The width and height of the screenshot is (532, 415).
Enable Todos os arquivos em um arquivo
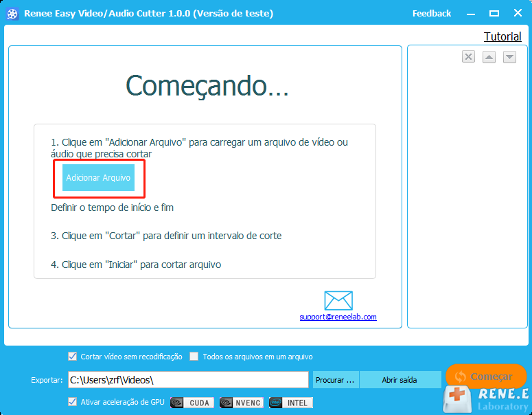pos(194,356)
